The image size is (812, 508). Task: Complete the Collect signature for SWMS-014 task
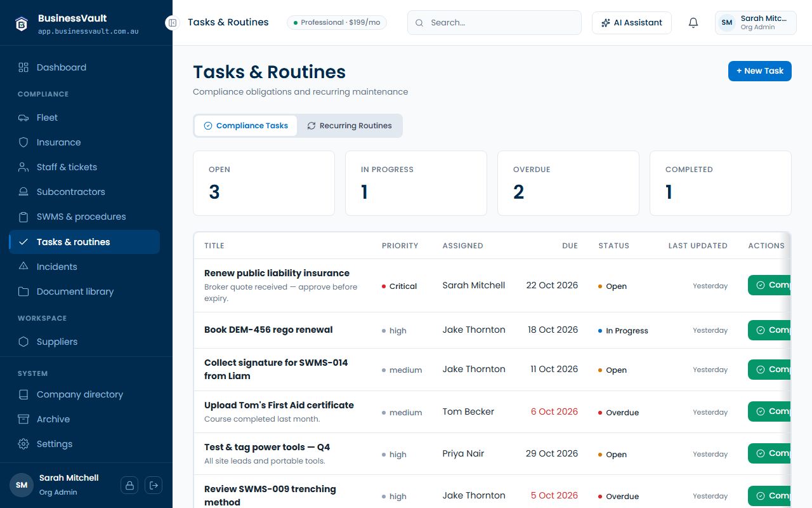769,370
